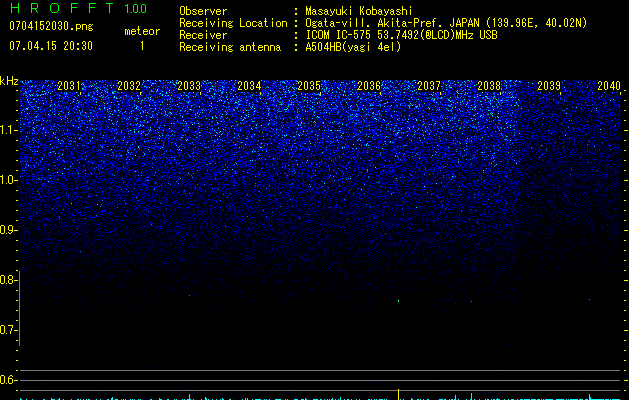Click the 2039 time marker
Viewport: 629px width, 400px height.
pos(549,85)
